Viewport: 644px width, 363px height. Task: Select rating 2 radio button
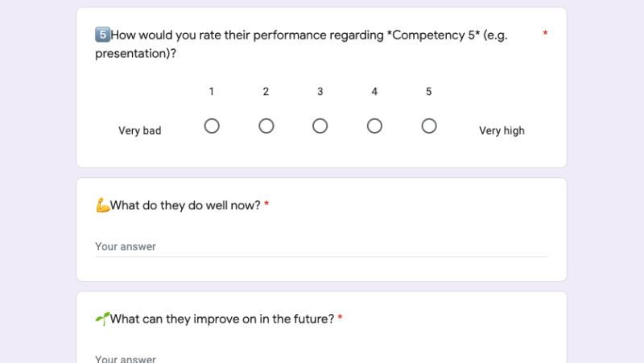(x=266, y=126)
